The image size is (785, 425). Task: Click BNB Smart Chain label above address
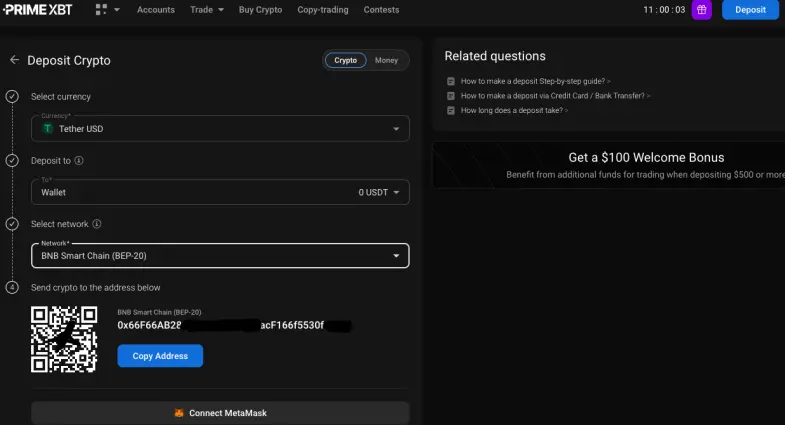(x=159, y=312)
